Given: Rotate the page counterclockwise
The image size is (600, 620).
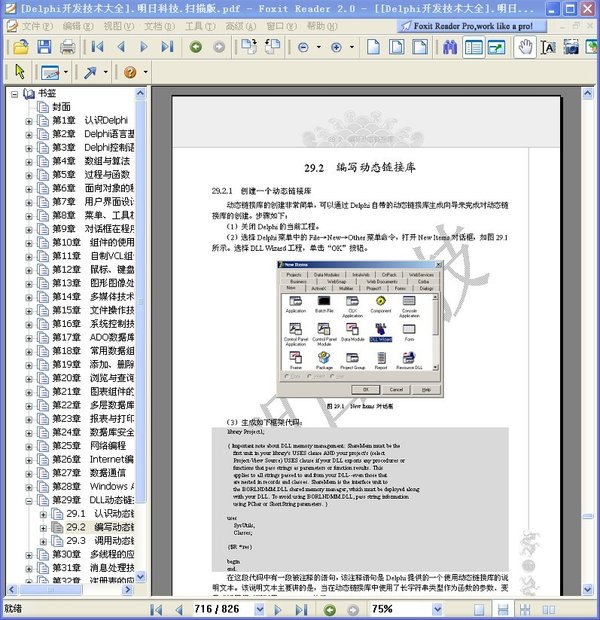Looking at the screenshot, I should pos(272,46).
